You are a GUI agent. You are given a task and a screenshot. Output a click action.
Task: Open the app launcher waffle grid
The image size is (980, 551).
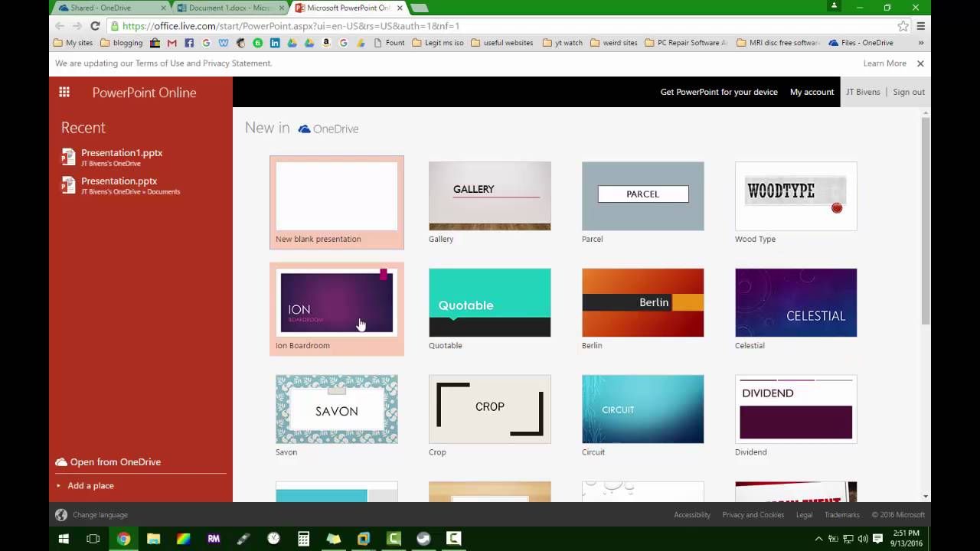64,92
